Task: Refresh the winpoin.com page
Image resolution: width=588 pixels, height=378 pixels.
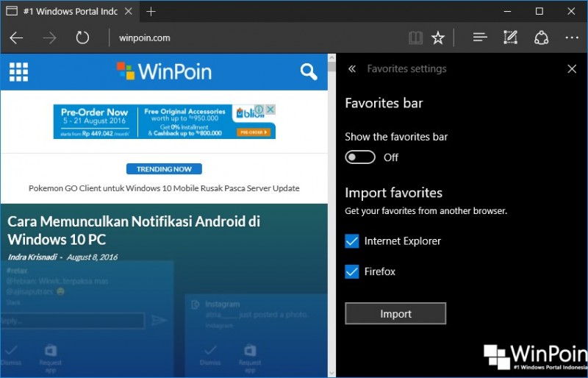Action: pos(82,38)
